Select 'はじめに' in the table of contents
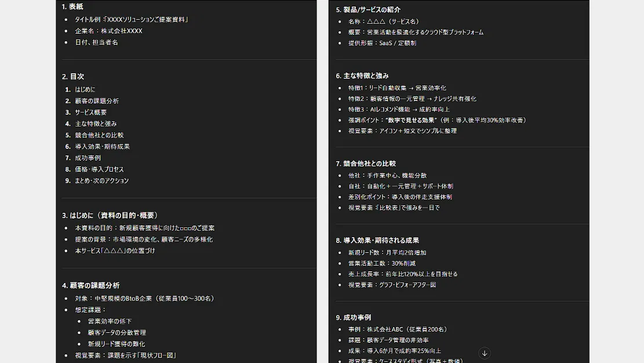 (85, 89)
